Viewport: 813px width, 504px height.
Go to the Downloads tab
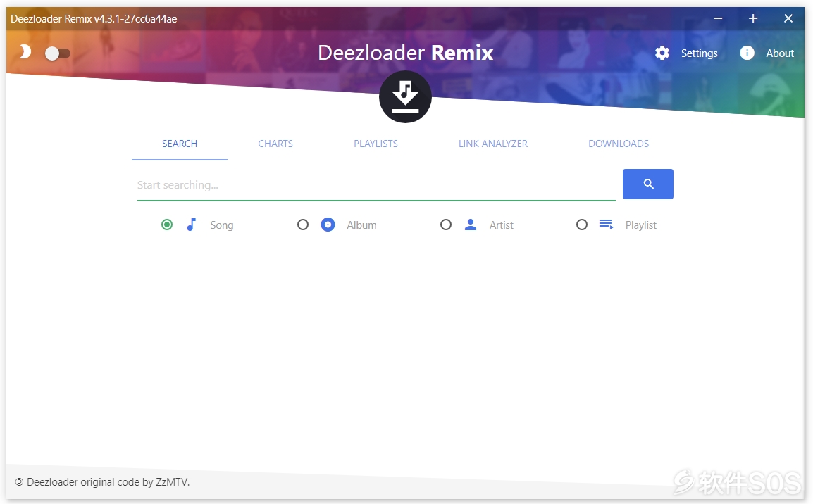click(x=619, y=144)
